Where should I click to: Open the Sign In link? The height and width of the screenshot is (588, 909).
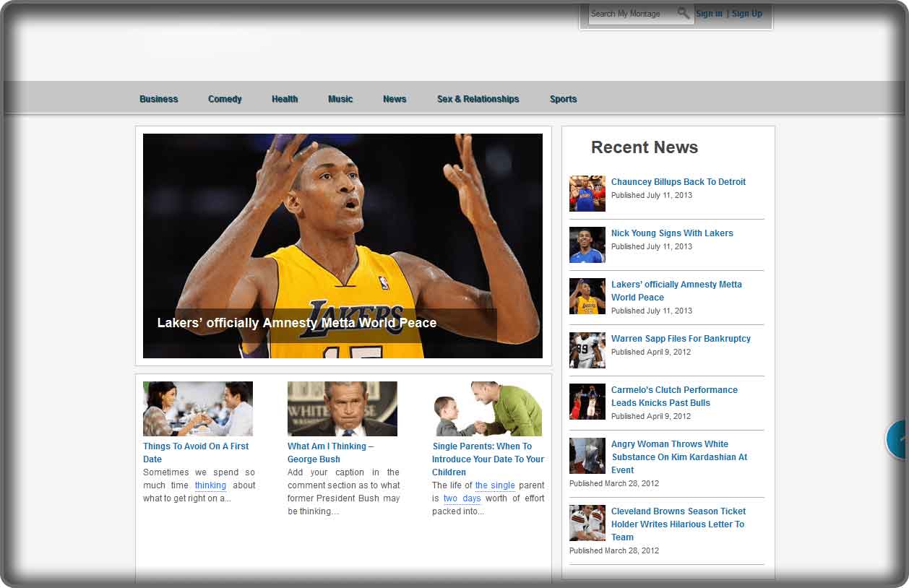point(709,14)
